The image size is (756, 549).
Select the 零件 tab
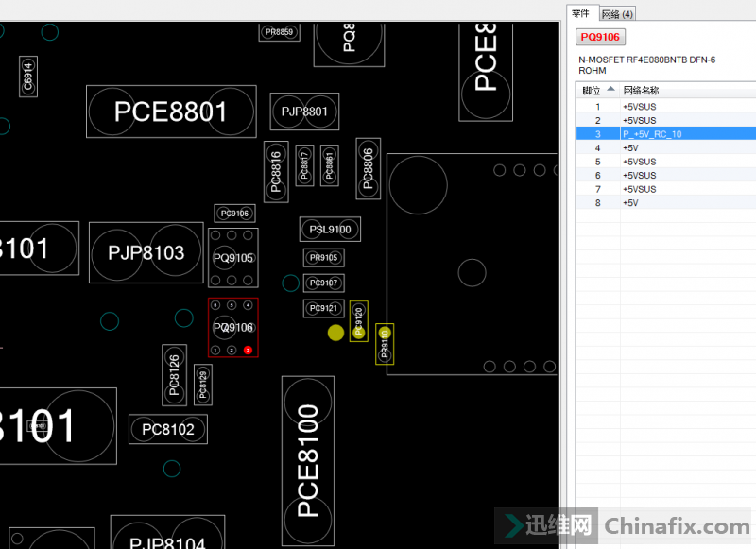tap(581, 13)
